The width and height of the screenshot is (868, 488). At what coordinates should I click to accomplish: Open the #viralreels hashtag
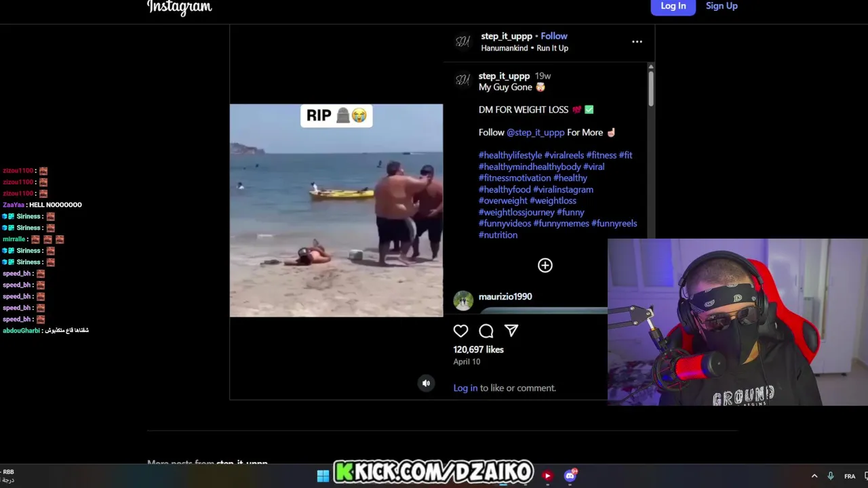pos(564,155)
